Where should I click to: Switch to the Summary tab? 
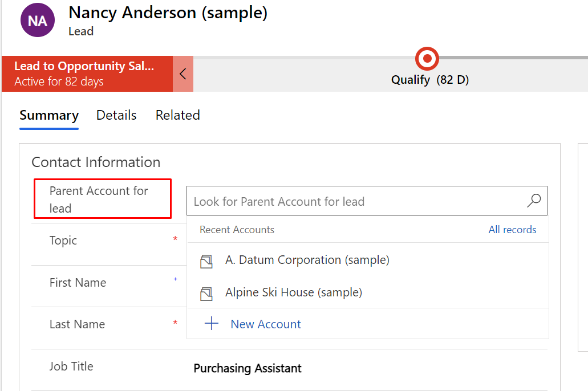[49, 115]
